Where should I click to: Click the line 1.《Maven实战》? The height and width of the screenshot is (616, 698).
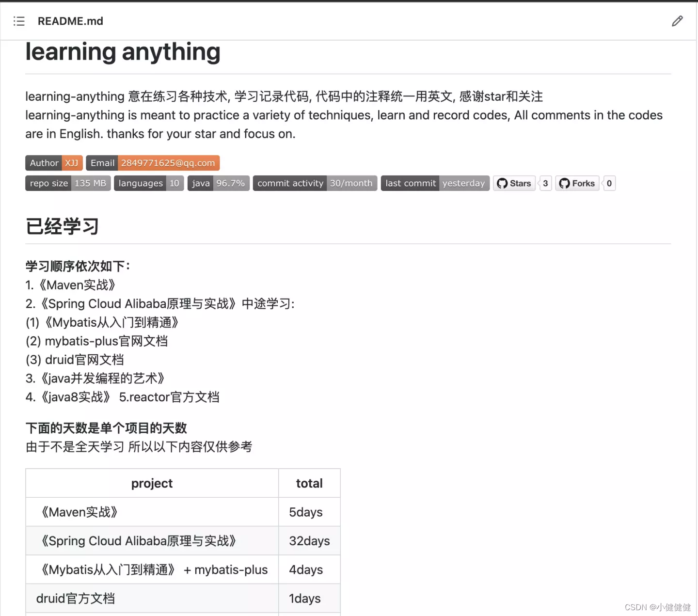(x=70, y=285)
